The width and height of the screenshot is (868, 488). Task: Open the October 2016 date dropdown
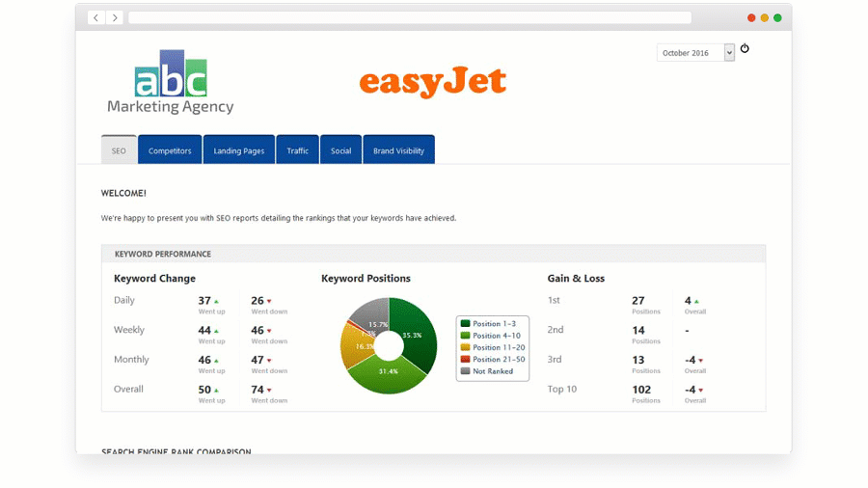[695, 53]
